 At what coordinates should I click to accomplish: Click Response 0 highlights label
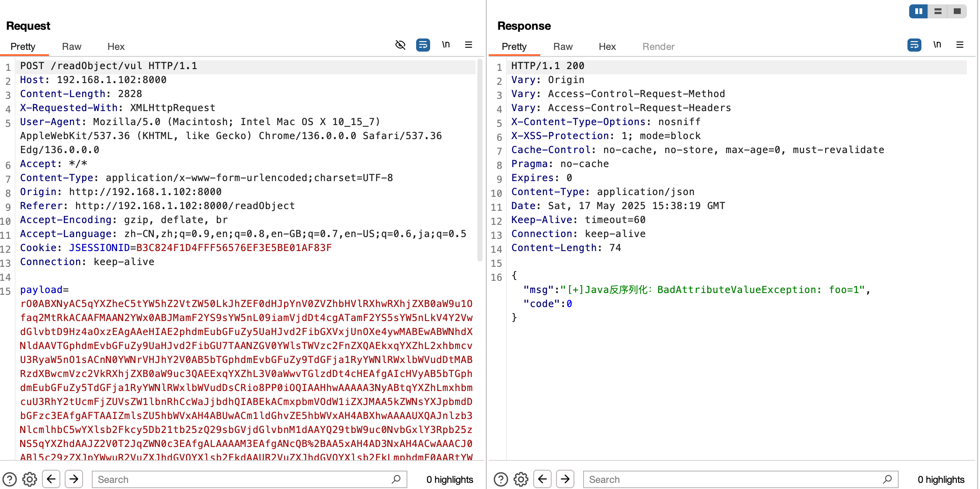[x=941, y=479]
